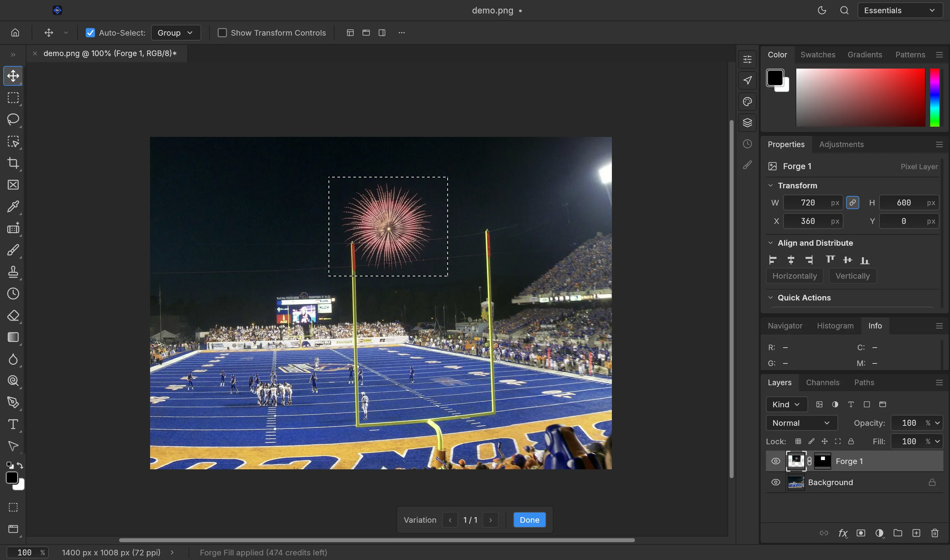The width and height of the screenshot is (950, 560).
Task: Select the Eraser tool
Action: 13,316
